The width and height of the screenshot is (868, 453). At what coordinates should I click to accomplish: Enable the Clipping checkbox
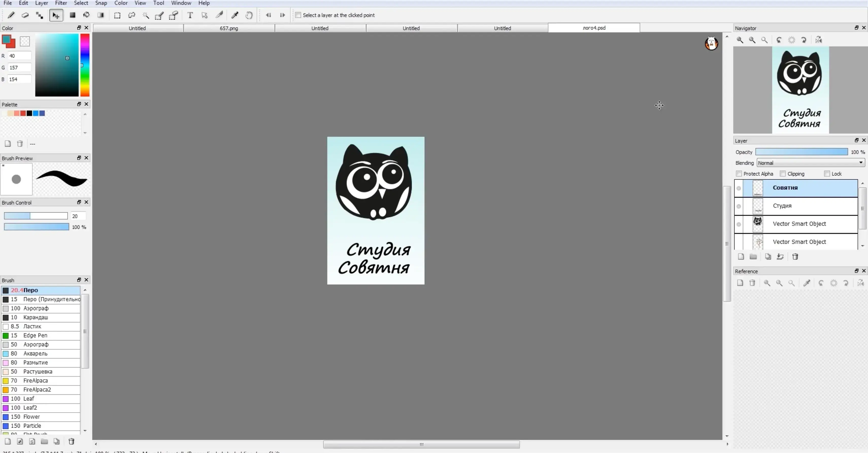pos(783,174)
